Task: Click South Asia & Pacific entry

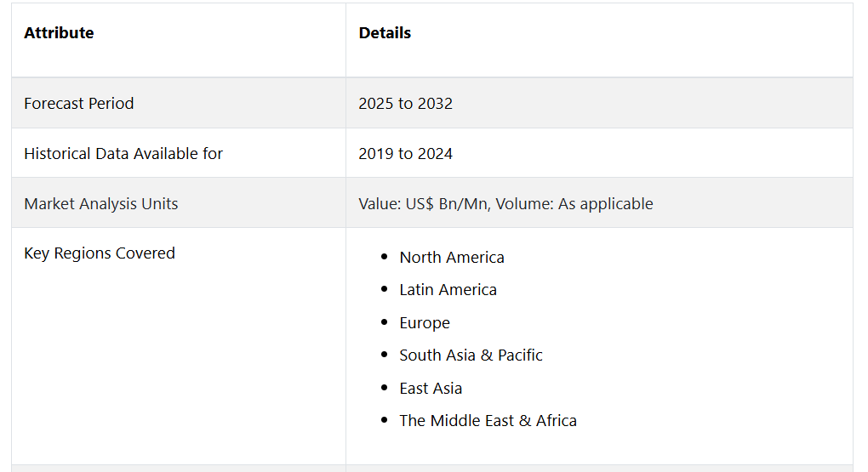Action: click(471, 355)
